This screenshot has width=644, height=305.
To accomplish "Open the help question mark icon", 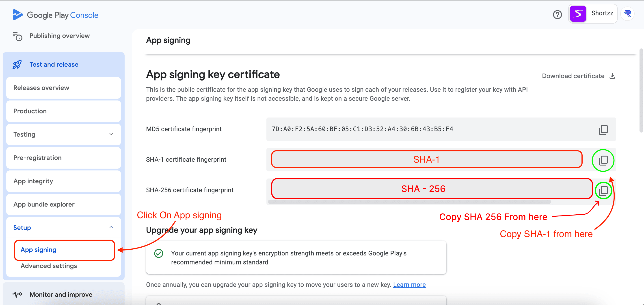I will 557,15.
